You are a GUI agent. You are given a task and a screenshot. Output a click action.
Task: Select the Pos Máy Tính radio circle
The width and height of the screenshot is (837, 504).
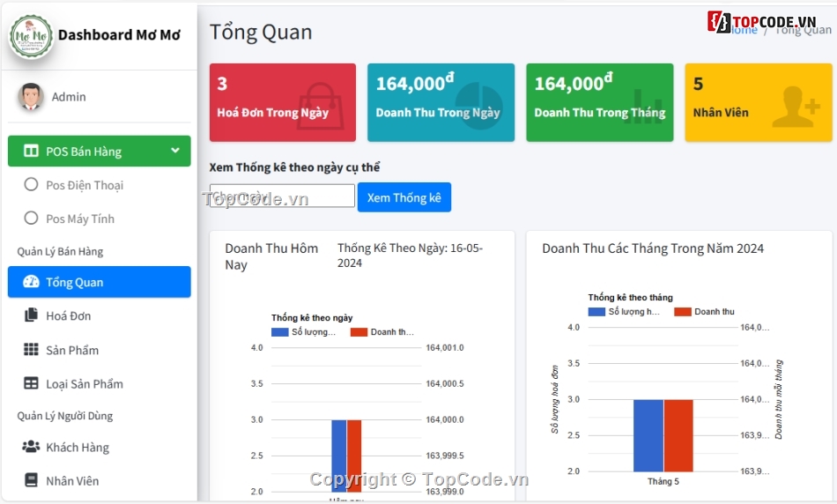pos(31,219)
